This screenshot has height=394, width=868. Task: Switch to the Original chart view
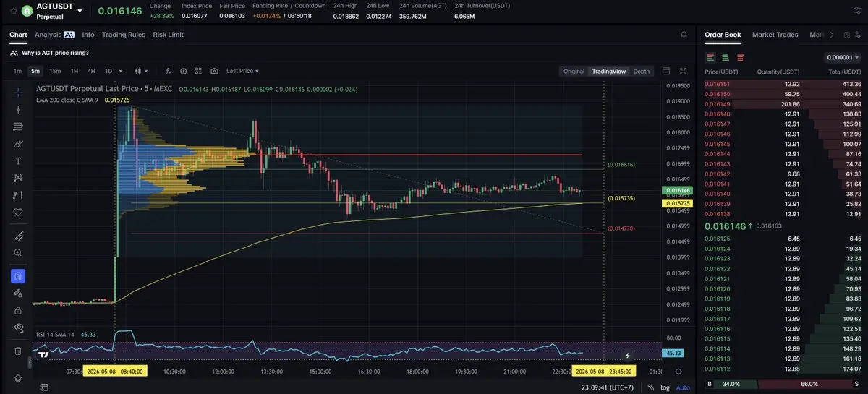[x=574, y=71]
